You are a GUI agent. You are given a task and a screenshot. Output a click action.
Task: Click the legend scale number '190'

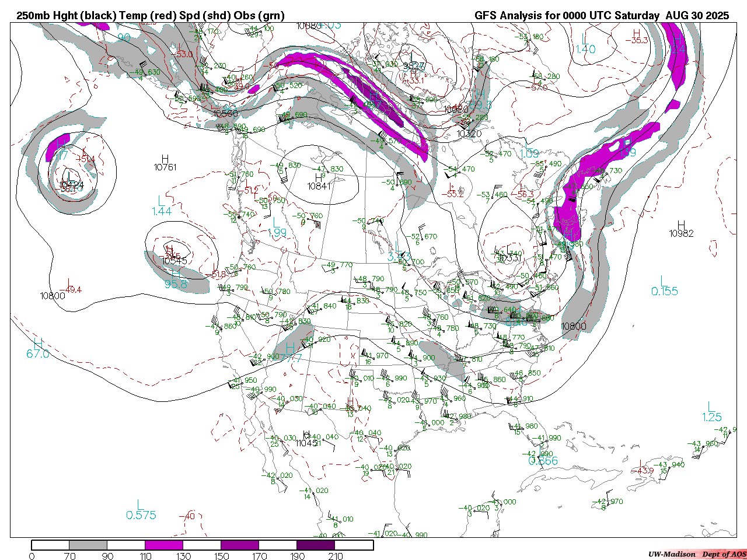[x=297, y=556]
